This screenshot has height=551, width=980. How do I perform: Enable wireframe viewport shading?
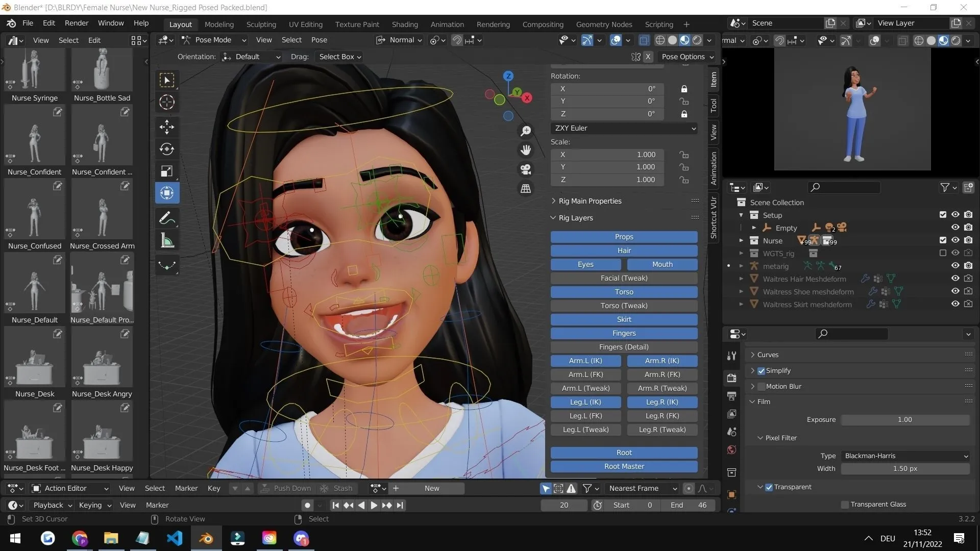pyautogui.click(x=660, y=40)
